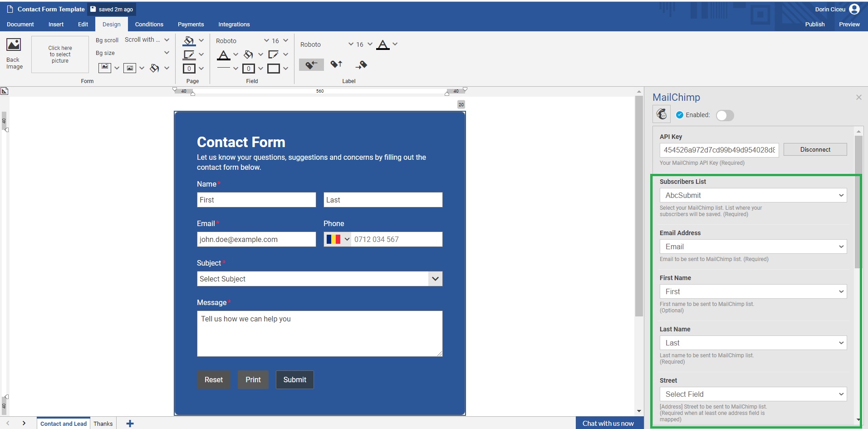Click the Page fill color bucket icon
The height and width of the screenshot is (429, 868).
(189, 41)
